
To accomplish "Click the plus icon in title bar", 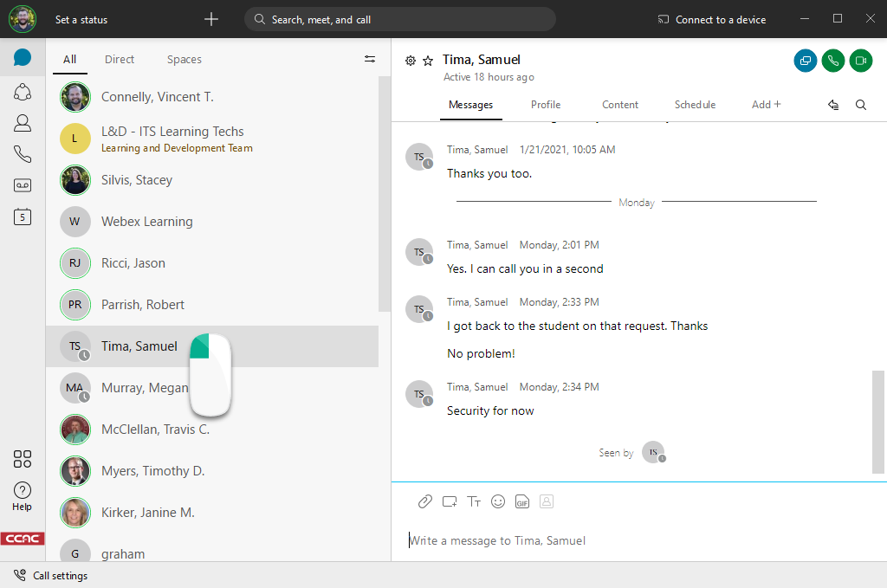I will coord(211,19).
